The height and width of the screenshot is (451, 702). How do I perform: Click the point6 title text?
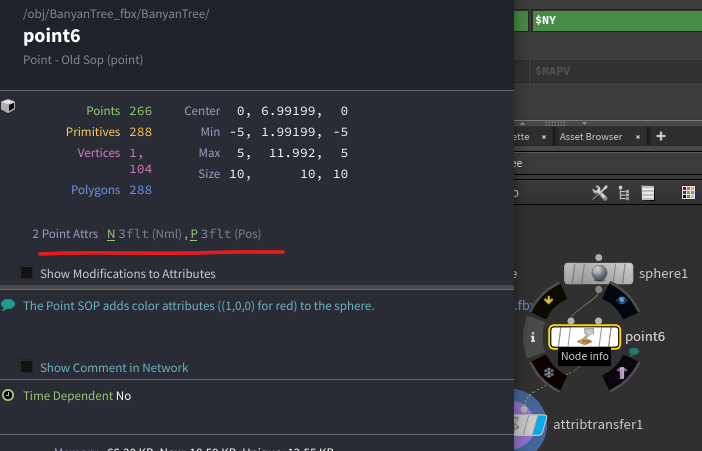(x=52, y=36)
